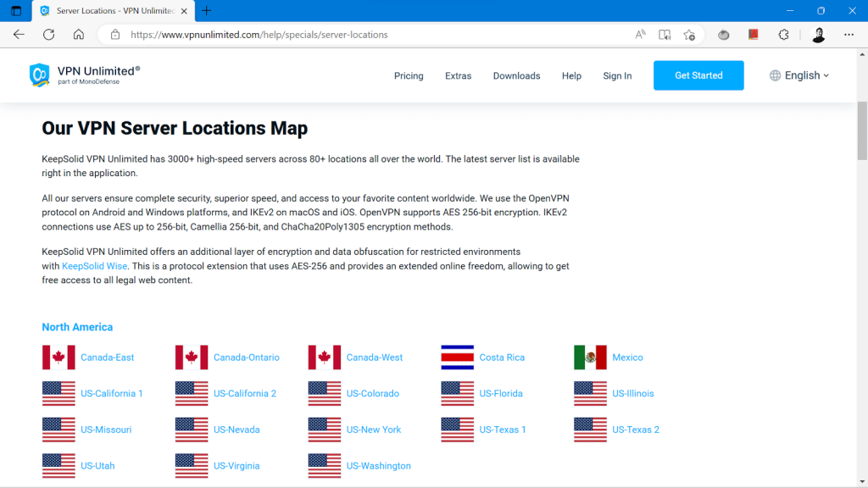
Task: Click the Our VPN Server Locations Map heading
Action: pyautogui.click(x=175, y=129)
